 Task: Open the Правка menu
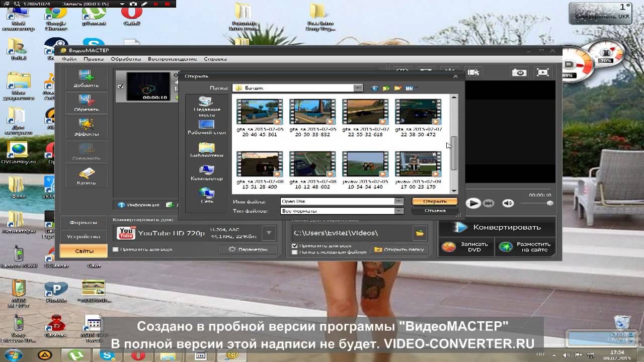pos(94,59)
